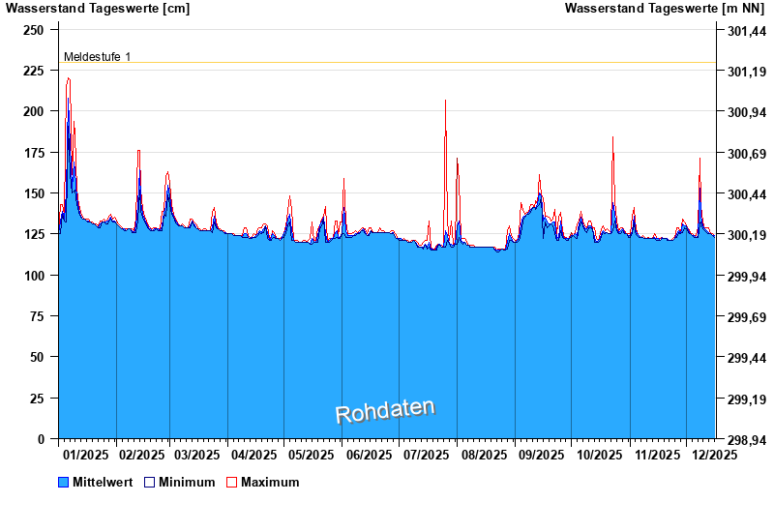Click the white Minimum legend swatch
This screenshot has width=774, height=532.
[149, 482]
